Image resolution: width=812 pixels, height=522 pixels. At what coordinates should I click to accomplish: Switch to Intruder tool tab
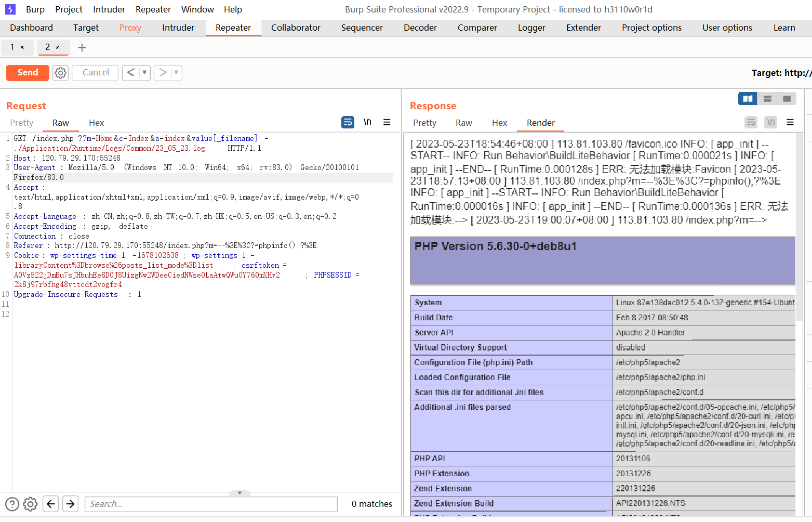pos(178,28)
